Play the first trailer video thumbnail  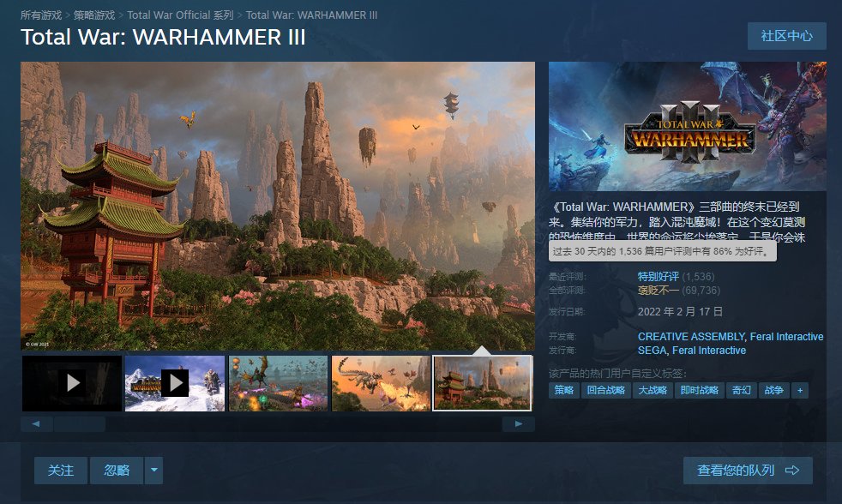(71, 383)
